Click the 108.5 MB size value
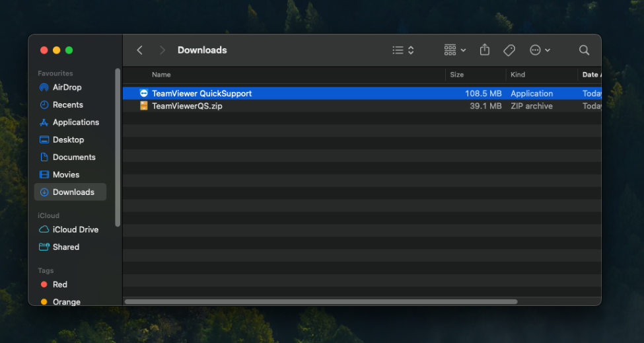 click(x=483, y=93)
